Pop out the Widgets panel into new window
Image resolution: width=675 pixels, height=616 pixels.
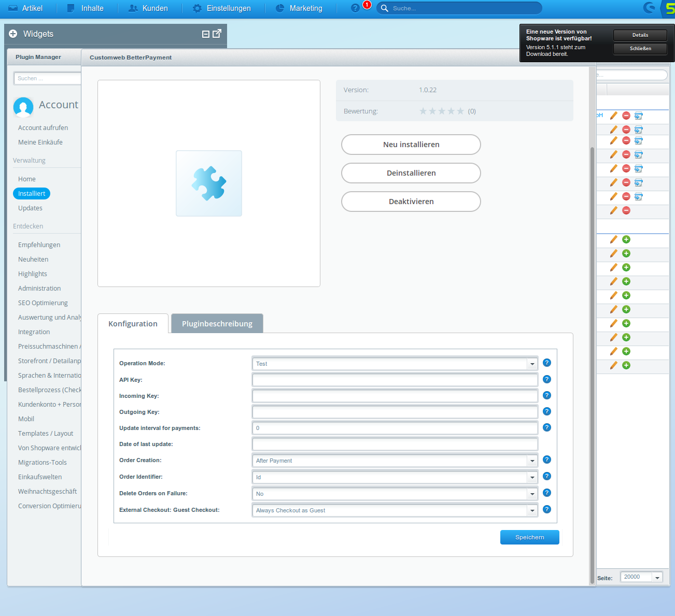click(217, 34)
